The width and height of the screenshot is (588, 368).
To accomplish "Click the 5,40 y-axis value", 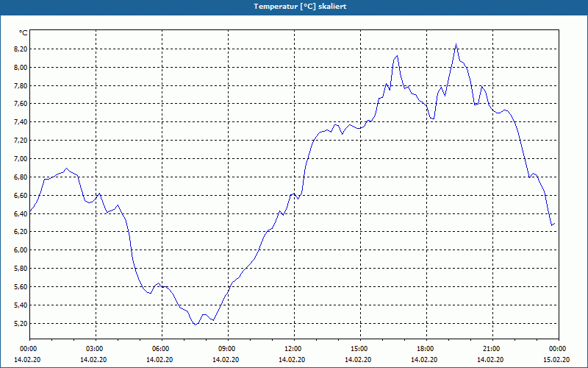I will [x=21, y=305].
